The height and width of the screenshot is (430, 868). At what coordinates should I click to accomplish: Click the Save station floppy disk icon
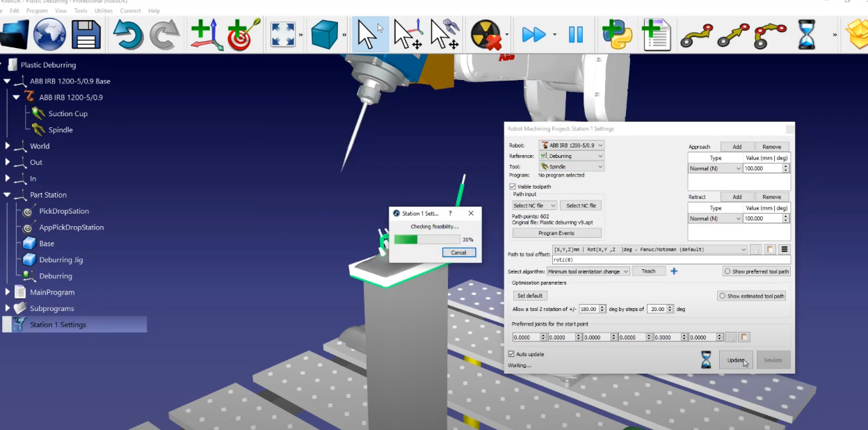point(86,34)
